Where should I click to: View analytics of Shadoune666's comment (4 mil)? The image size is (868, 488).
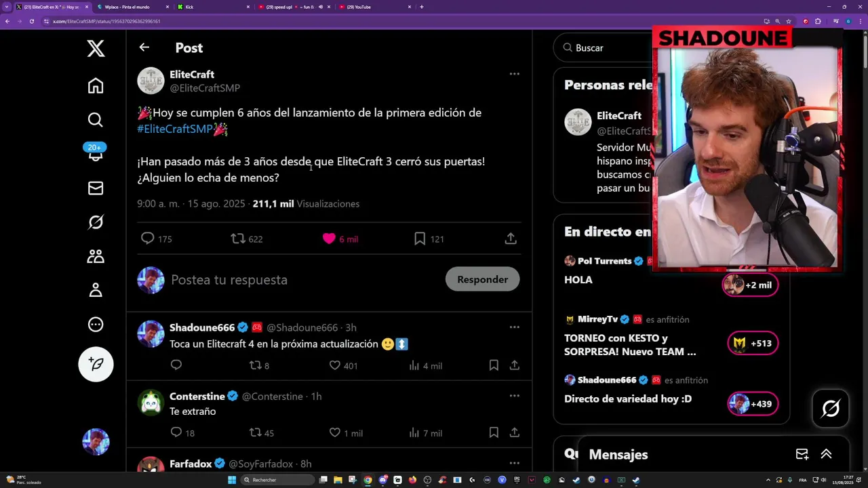click(425, 365)
